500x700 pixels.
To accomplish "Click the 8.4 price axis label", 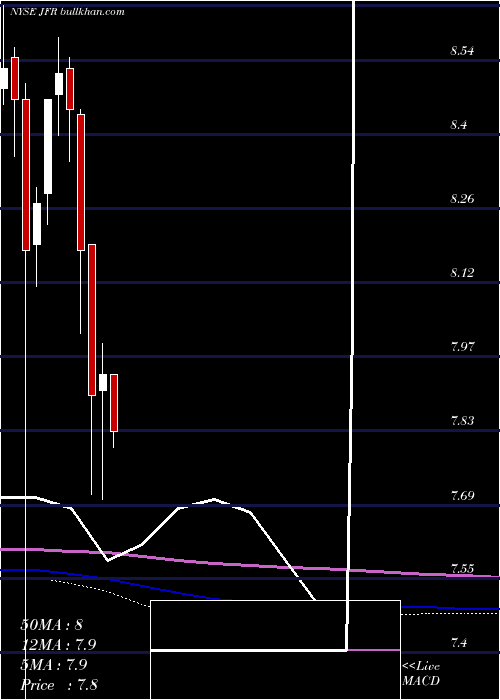I will point(459,125).
